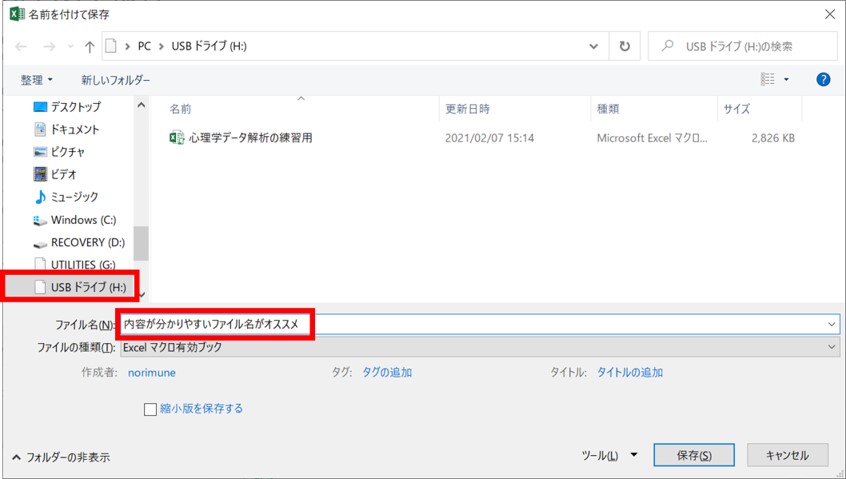
Task: Click 新しいフォルダー button
Action: (115, 80)
